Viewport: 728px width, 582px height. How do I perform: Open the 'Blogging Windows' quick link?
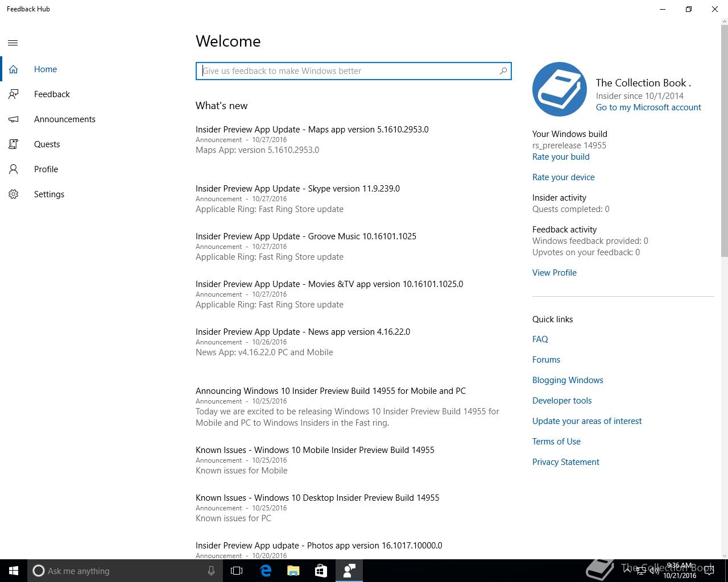[568, 380]
